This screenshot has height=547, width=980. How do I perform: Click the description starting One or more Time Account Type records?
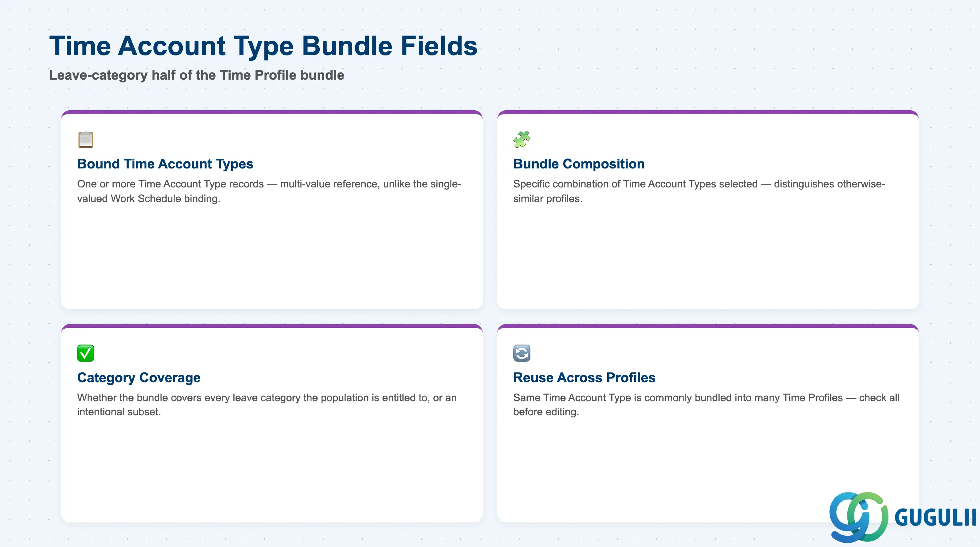point(269,191)
